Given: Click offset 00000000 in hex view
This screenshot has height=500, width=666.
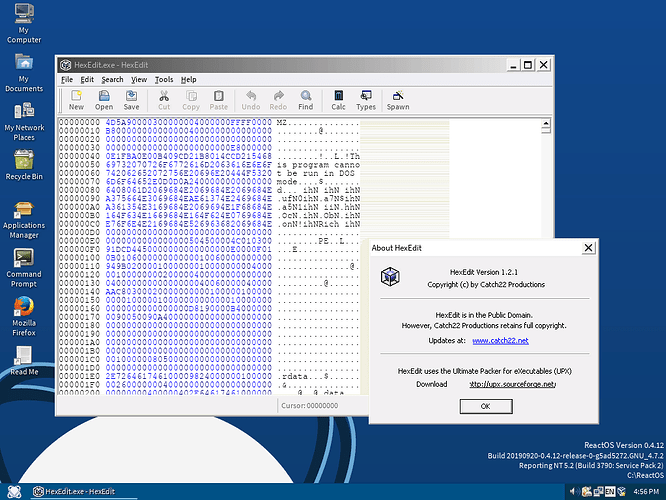Looking at the screenshot, I should [79, 122].
